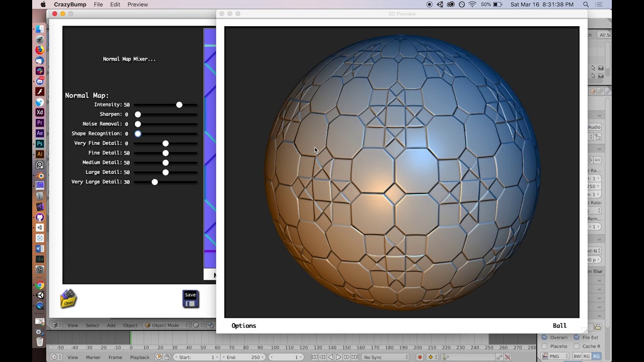
Task: Open CrazyBump Edit menu
Action: pyautogui.click(x=115, y=5)
